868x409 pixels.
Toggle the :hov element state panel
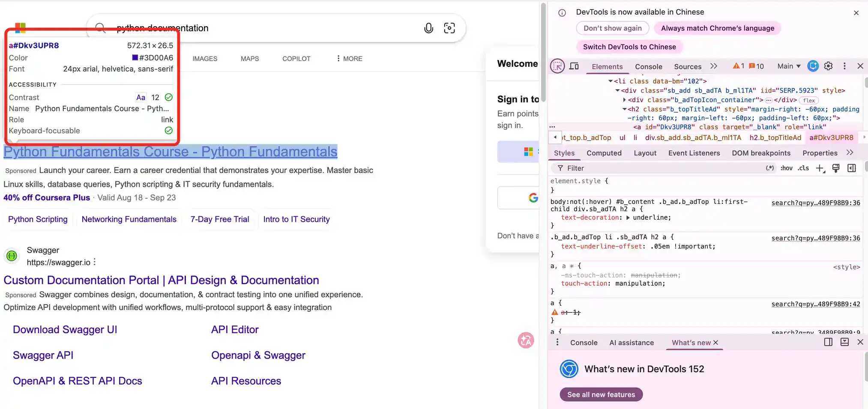point(787,168)
